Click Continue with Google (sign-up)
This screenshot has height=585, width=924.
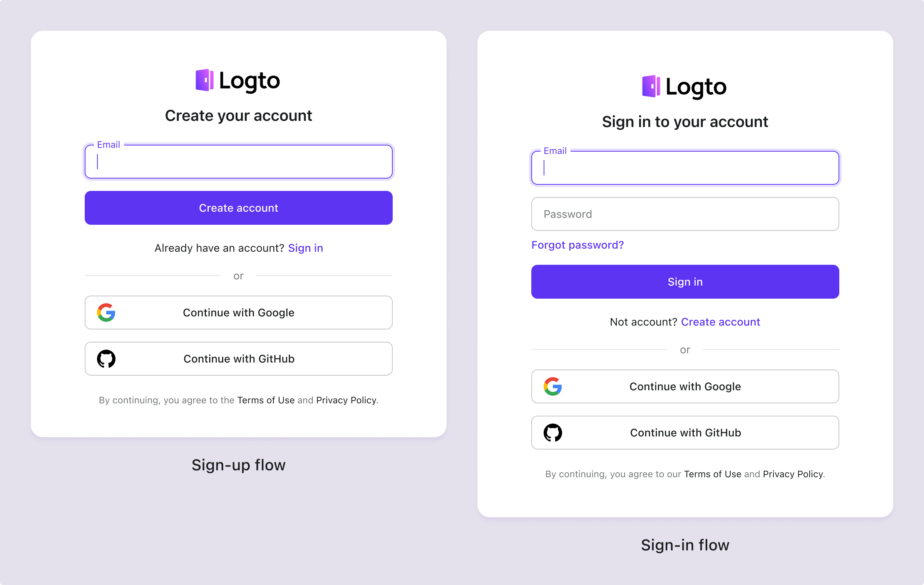click(x=238, y=312)
